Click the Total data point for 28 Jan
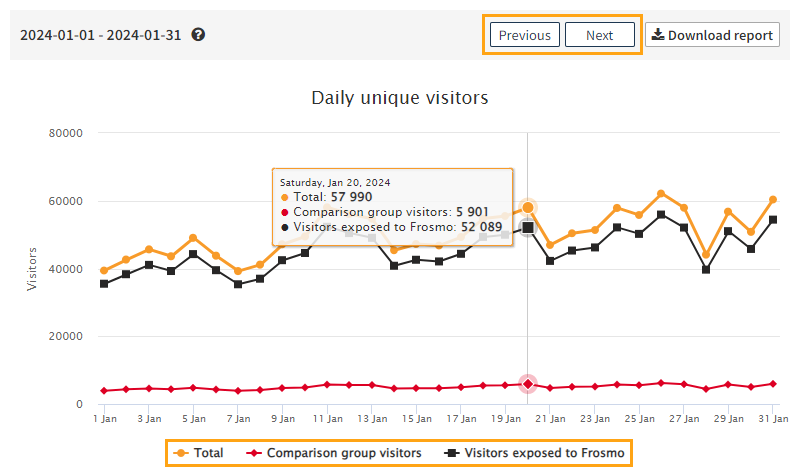 pos(706,255)
